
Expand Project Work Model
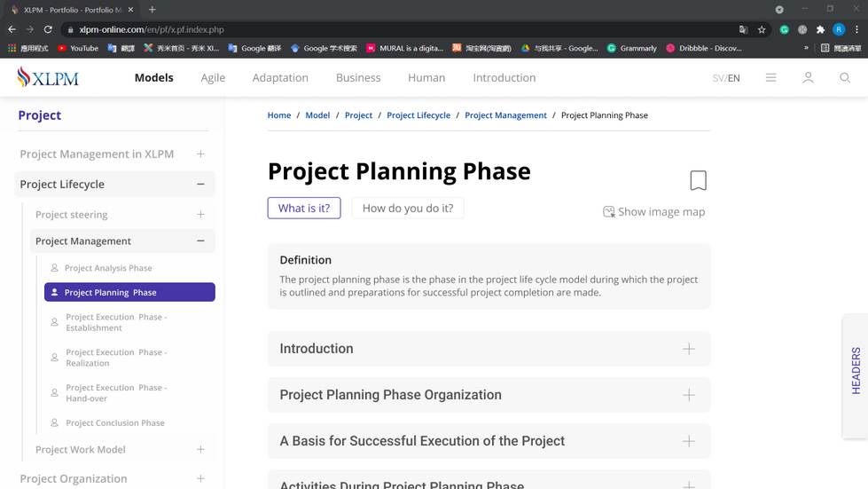coord(200,449)
